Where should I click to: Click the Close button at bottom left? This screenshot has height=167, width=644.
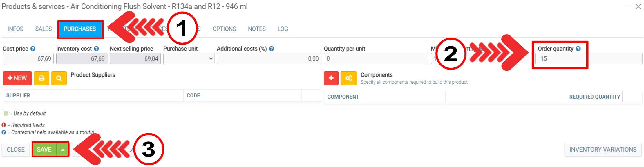point(16,150)
